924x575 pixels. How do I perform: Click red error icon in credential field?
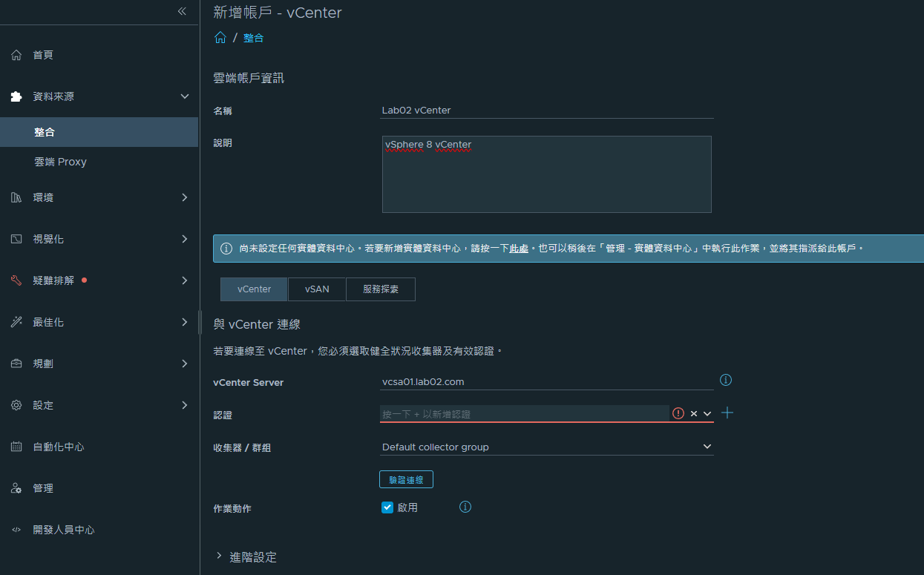(x=678, y=413)
